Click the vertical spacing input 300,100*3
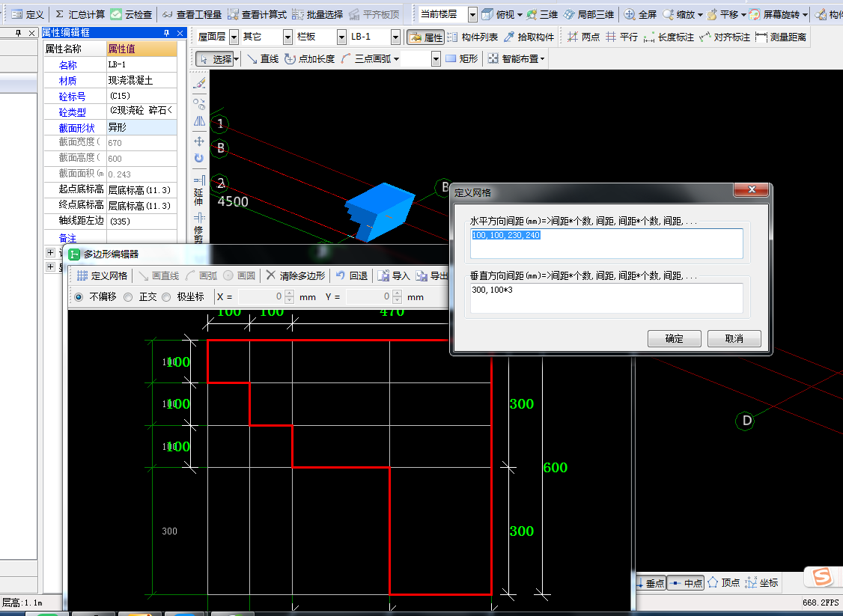The height and width of the screenshot is (616, 843). (x=606, y=299)
